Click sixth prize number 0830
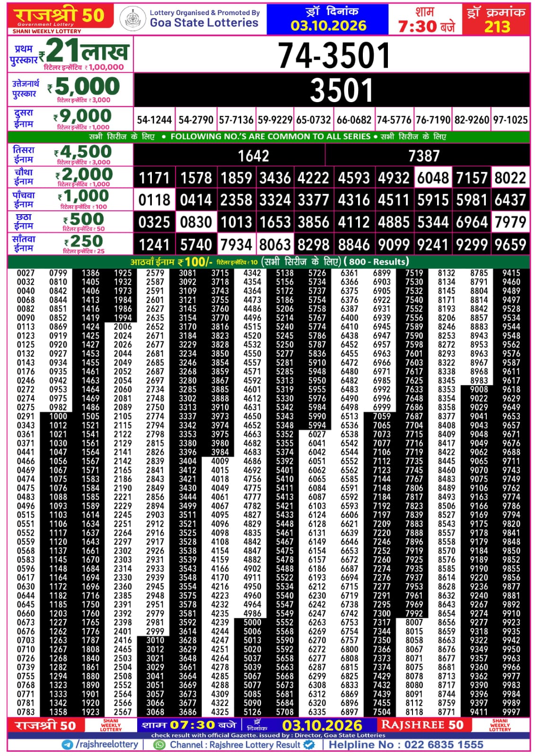The width and height of the screenshot is (535, 756). [196, 222]
